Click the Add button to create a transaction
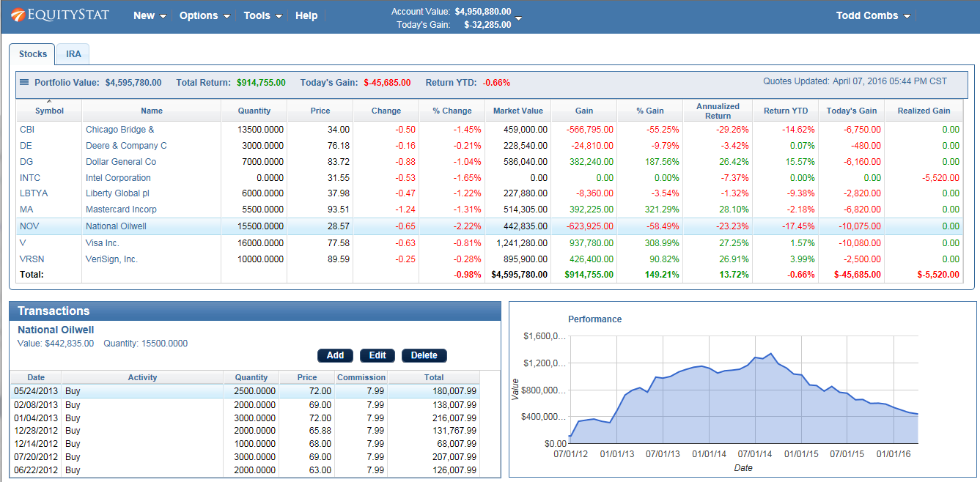 pyautogui.click(x=335, y=355)
